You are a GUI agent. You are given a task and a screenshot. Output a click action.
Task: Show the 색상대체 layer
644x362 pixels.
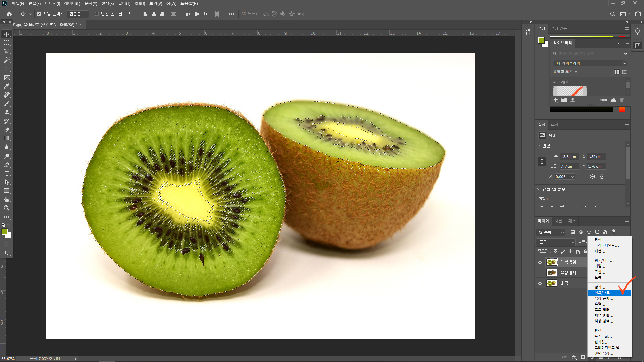(540, 273)
